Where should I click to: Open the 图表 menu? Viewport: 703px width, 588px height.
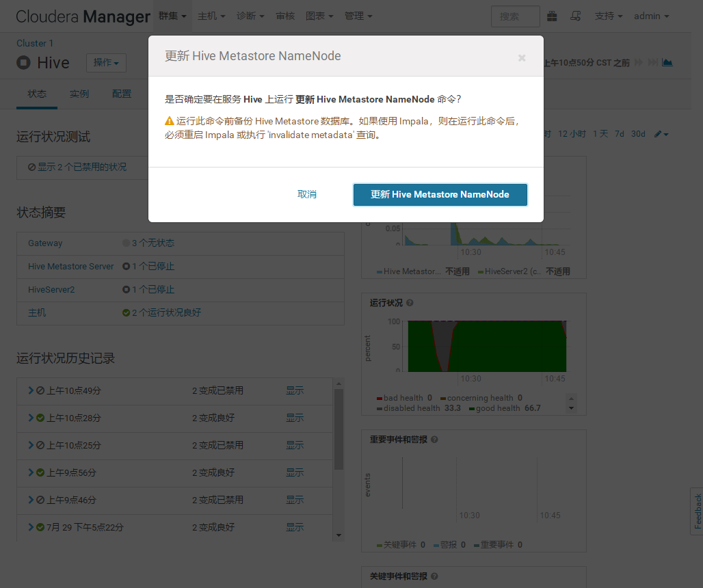point(319,16)
